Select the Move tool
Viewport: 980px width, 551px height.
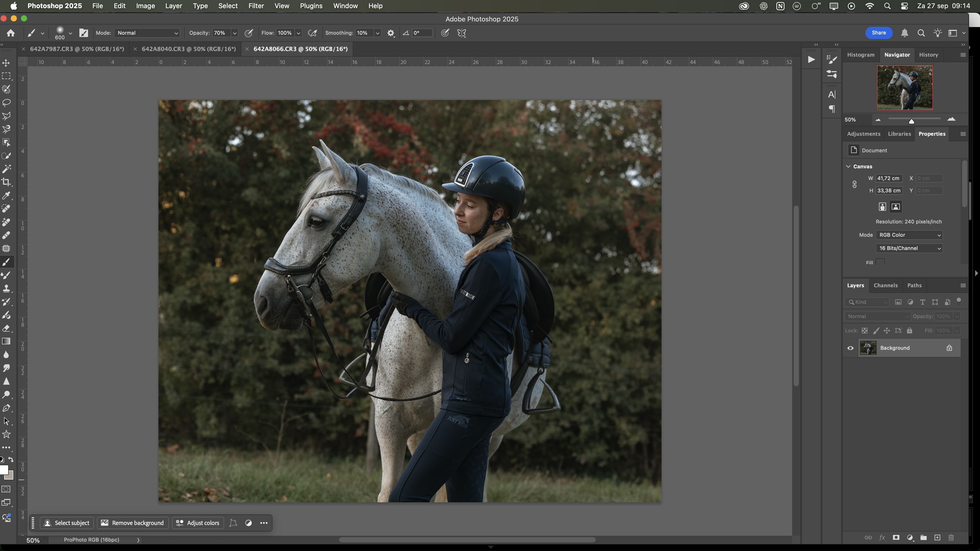[x=6, y=63]
